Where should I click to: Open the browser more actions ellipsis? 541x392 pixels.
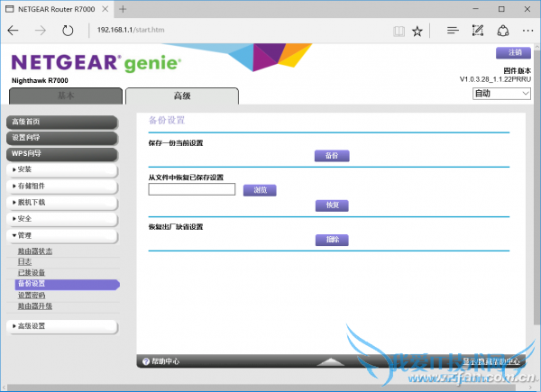pyautogui.click(x=527, y=31)
